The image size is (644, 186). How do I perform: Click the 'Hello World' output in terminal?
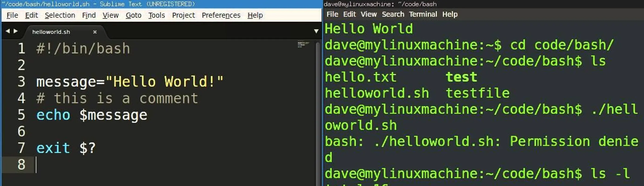pyautogui.click(x=369, y=28)
